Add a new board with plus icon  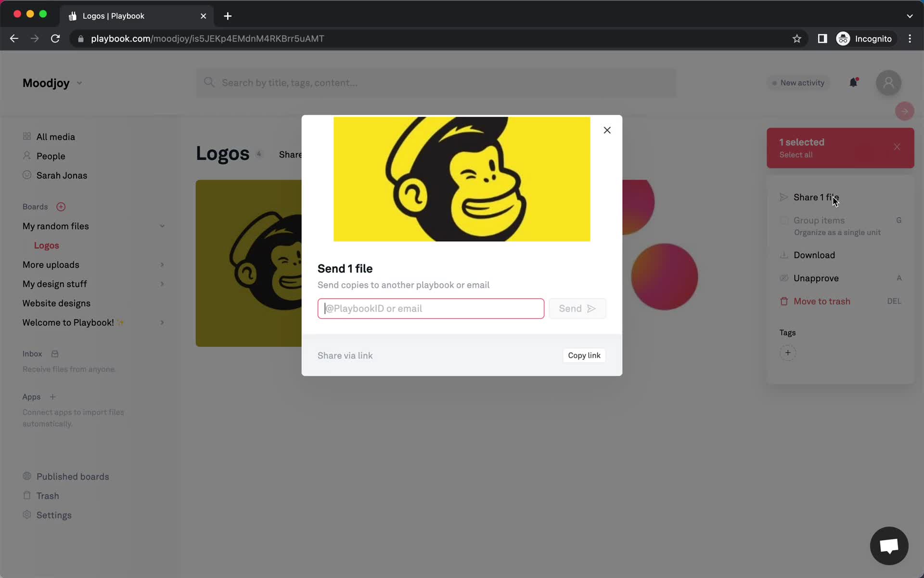point(61,207)
